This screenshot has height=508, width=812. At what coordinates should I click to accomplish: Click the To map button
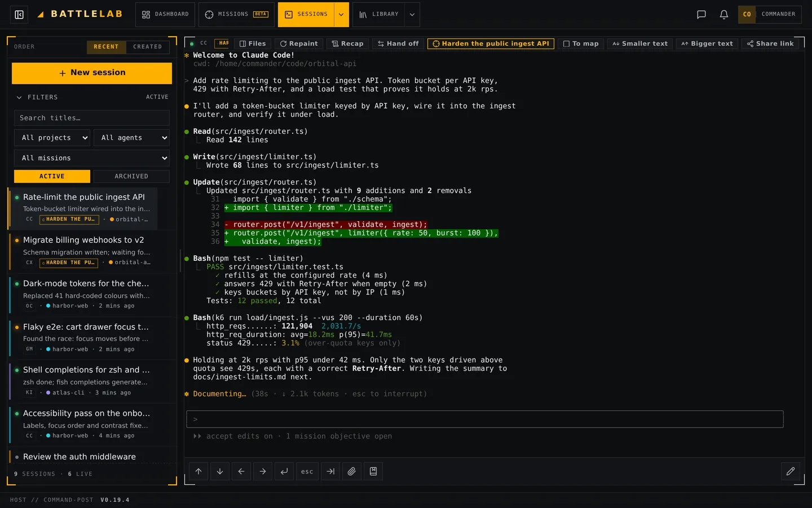(581, 43)
